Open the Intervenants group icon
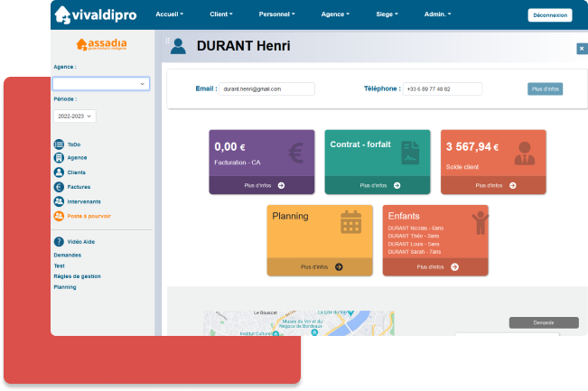The image size is (588, 391). pyautogui.click(x=59, y=201)
